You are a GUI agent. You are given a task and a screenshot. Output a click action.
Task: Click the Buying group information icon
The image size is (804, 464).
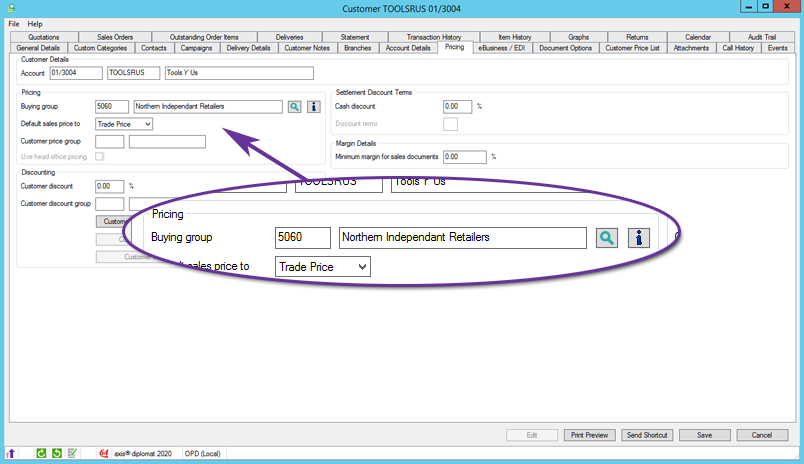pos(314,107)
